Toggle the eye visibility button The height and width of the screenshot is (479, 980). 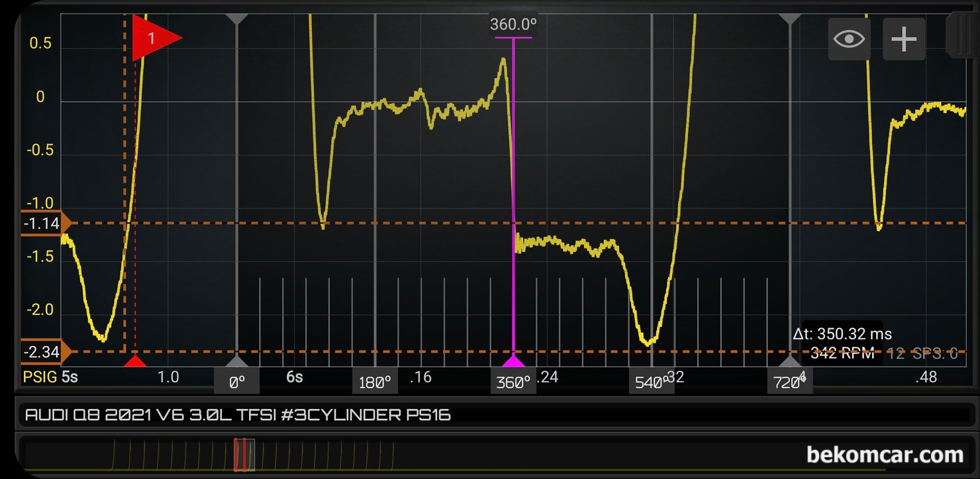pos(850,39)
